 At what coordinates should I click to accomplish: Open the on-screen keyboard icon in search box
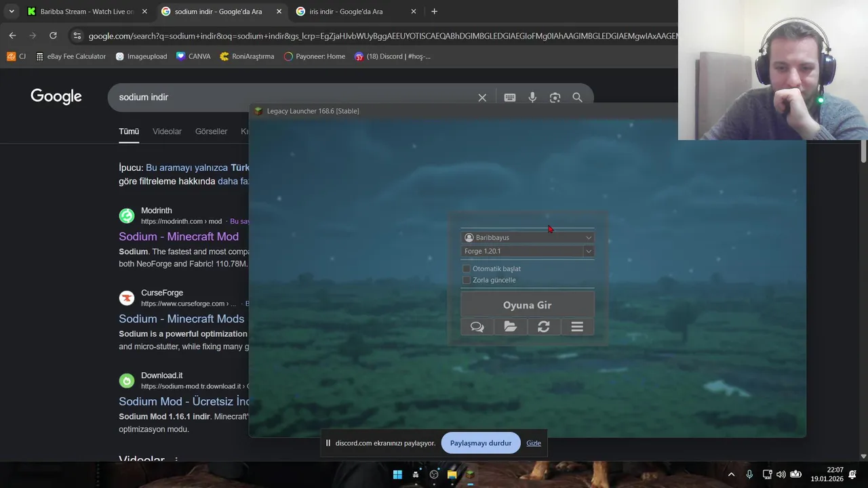510,98
